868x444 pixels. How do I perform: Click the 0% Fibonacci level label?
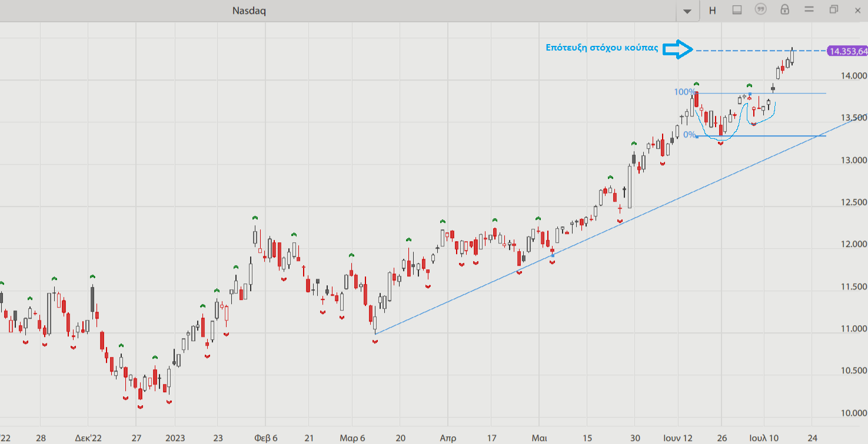tap(689, 135)
